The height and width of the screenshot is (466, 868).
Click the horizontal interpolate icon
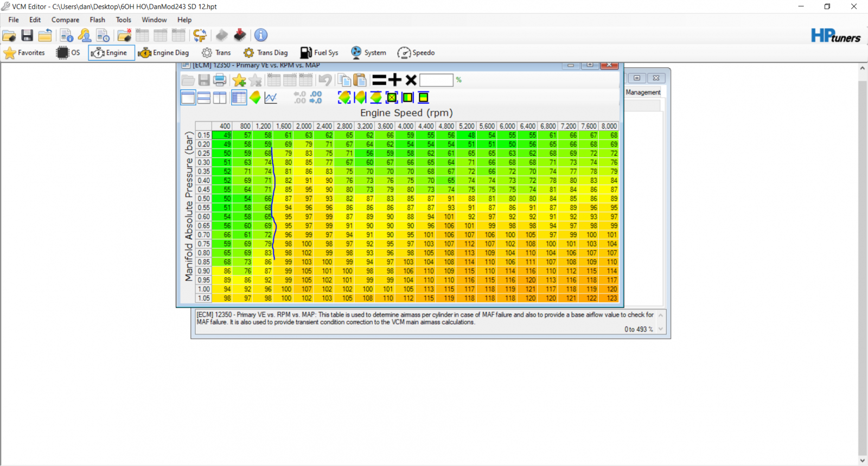point(360,98)
